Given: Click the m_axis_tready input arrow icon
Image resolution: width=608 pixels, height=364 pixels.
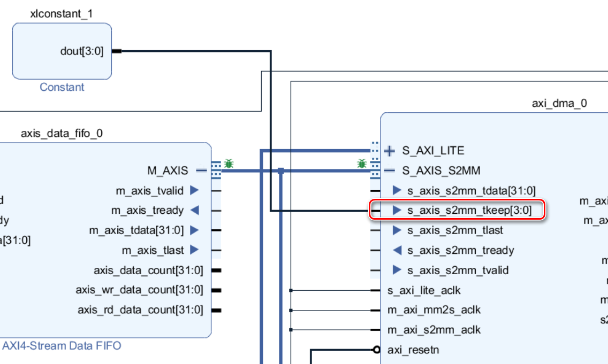Looking at the screenshot, I should 194,210.
